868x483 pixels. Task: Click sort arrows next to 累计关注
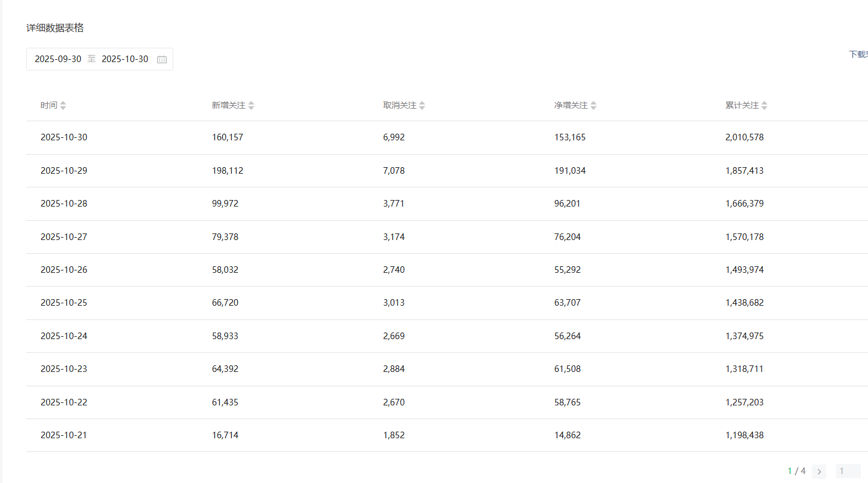pos(764,106)
